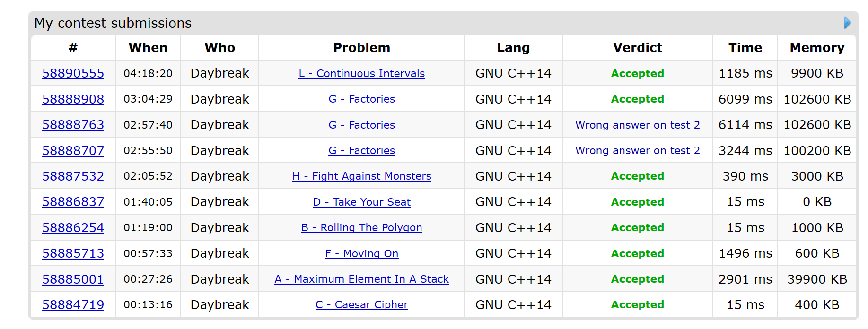Open submission 58888763 details
The height and width of the screenshot is (329, 868).
[x=73, y=125]
